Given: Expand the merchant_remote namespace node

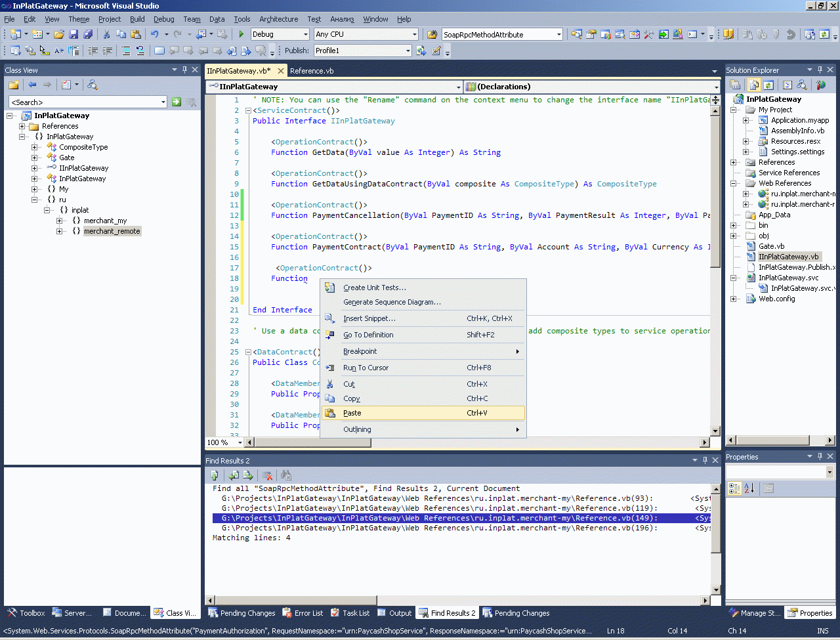Looking at the screenshot, I should 59,231.
